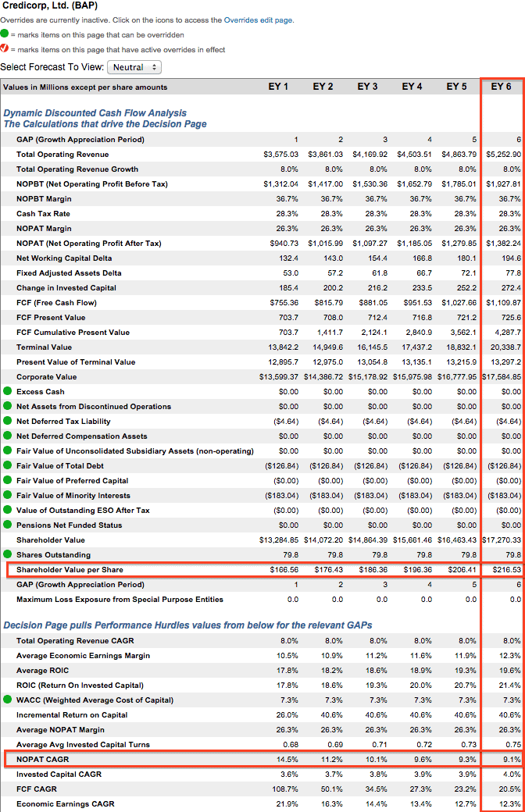
Task: Open the Overrides edit page link
Action: pyautogui.click(x=258, y=20)
